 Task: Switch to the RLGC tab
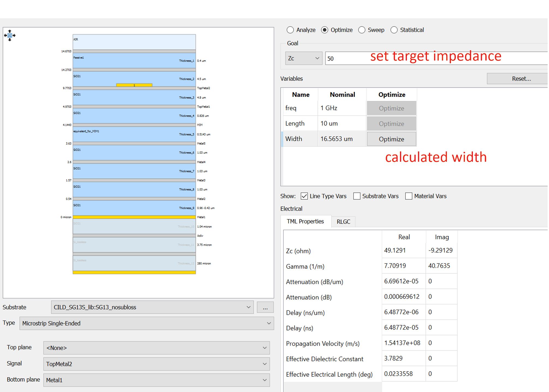(343, 222)
